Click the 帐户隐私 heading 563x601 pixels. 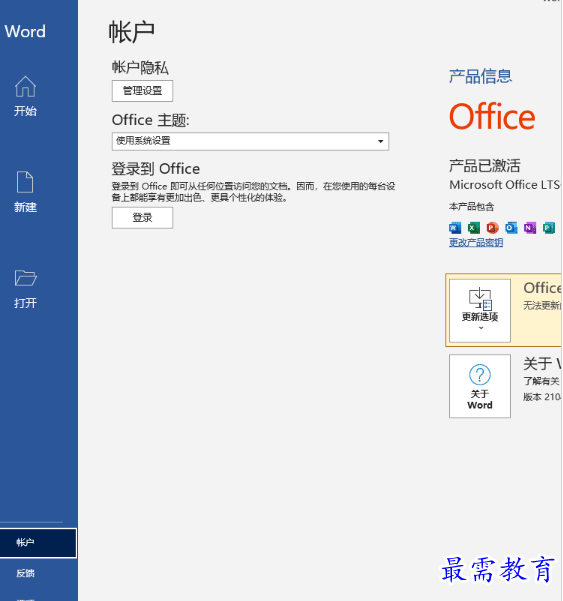140,67
